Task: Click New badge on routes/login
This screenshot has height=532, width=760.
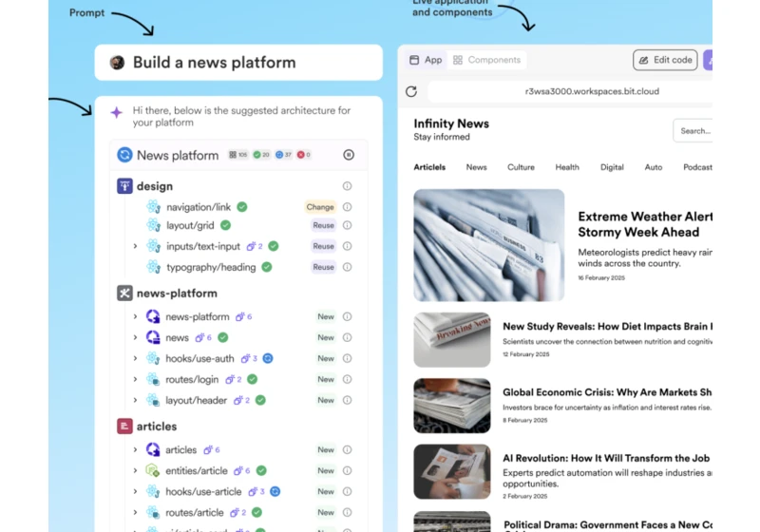Action: 326,379
